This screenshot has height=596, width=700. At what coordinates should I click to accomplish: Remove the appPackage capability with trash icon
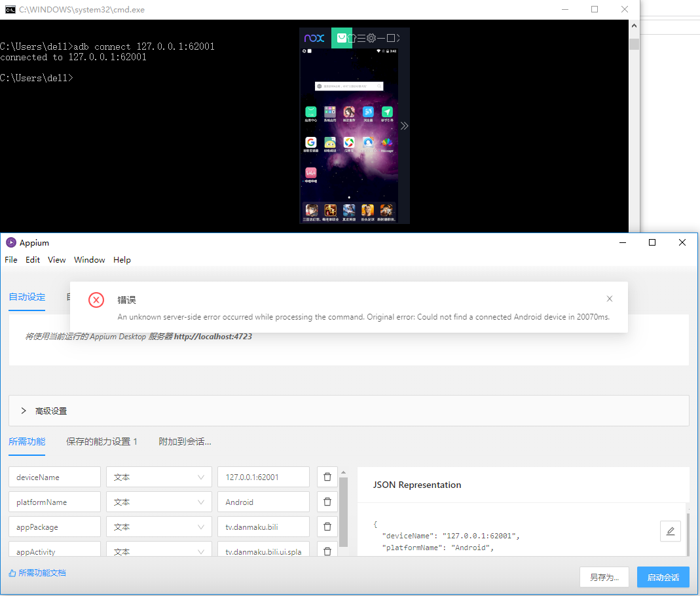pyautogui.click(x=327, y=527)
